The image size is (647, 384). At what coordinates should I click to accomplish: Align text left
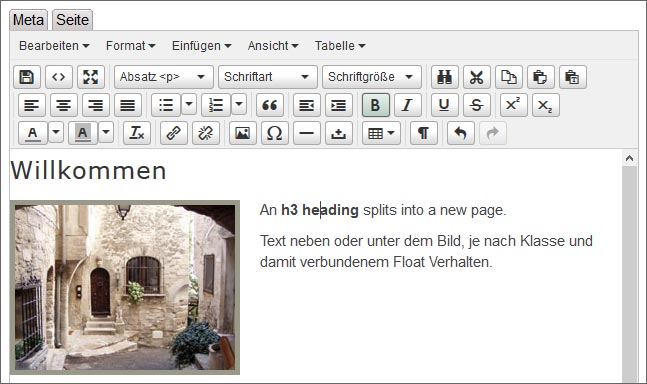click(x=32, y=105)
